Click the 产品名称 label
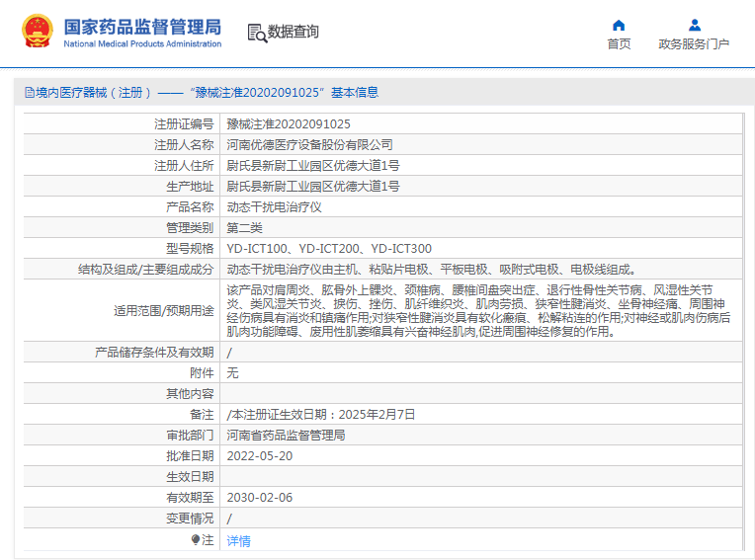This screenshot has height=560, width=755. click(x=190, y=206)
